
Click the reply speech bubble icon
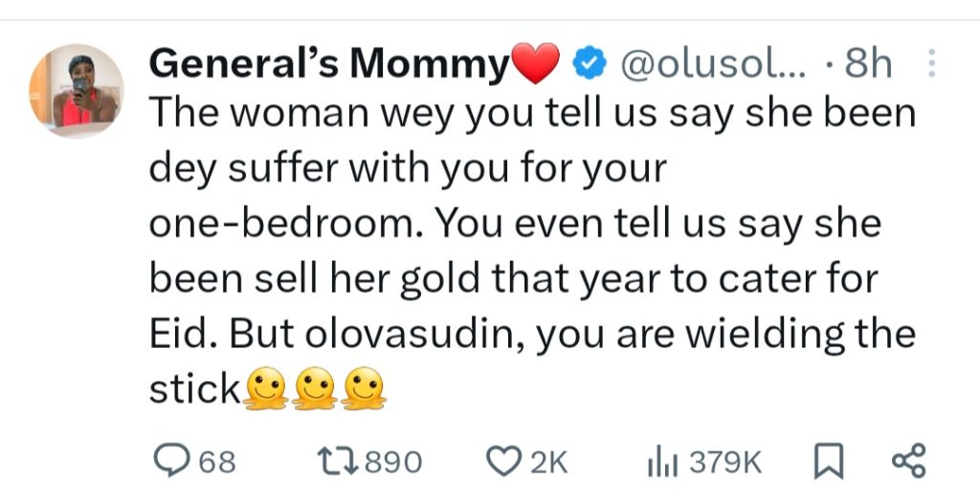click(172, 462)
